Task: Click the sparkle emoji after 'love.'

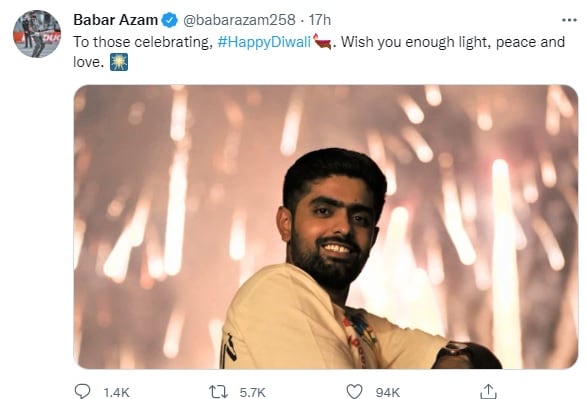Action: (x=119, y=62)
